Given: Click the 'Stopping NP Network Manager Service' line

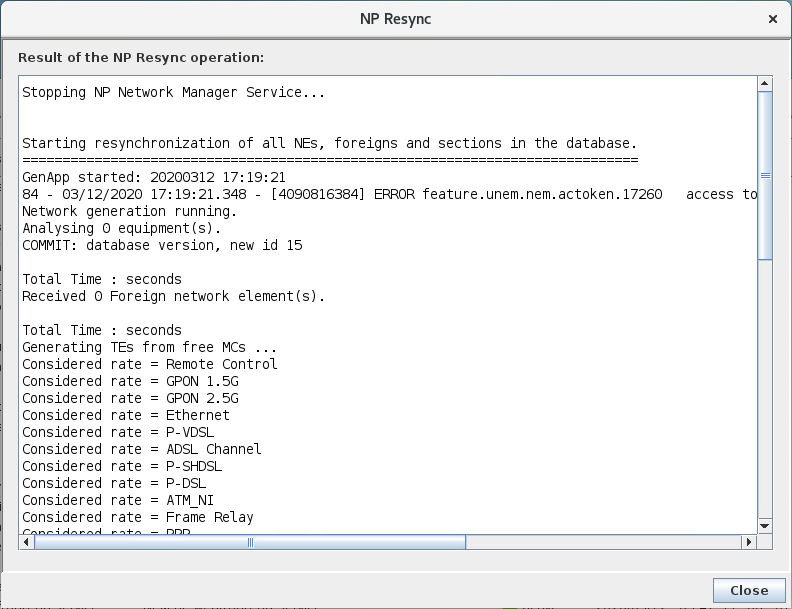Looking at the screenshot, I should [x=173, y=93].
